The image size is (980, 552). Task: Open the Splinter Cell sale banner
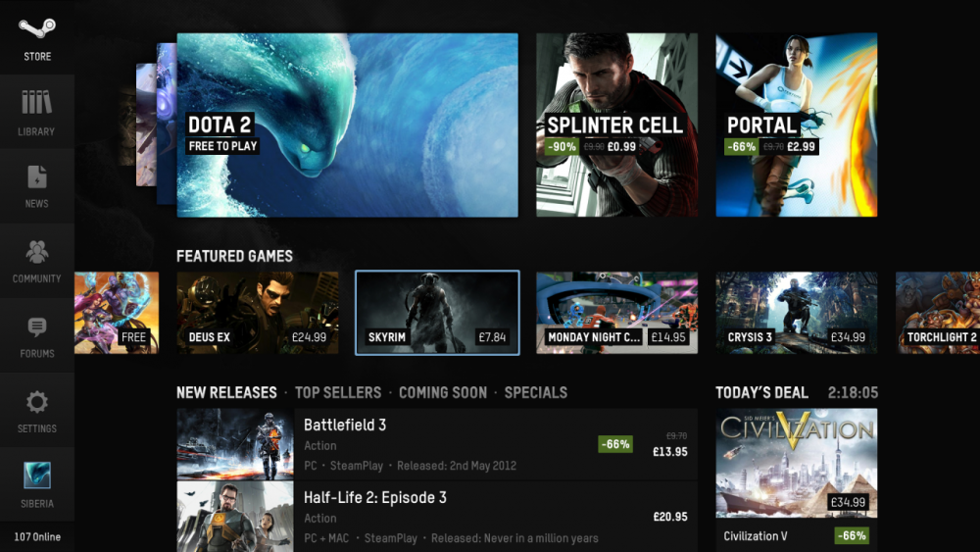point(616,125)
